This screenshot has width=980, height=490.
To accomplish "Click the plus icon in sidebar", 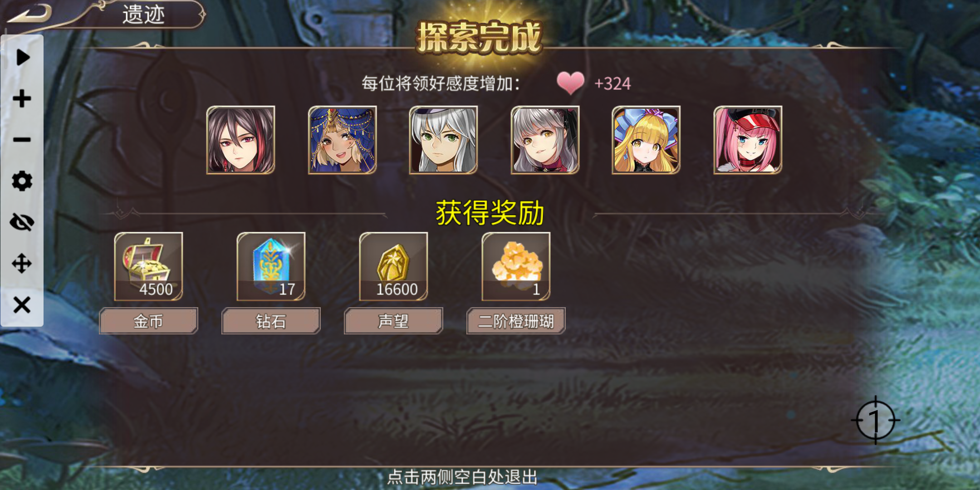I will coord(22,98).
